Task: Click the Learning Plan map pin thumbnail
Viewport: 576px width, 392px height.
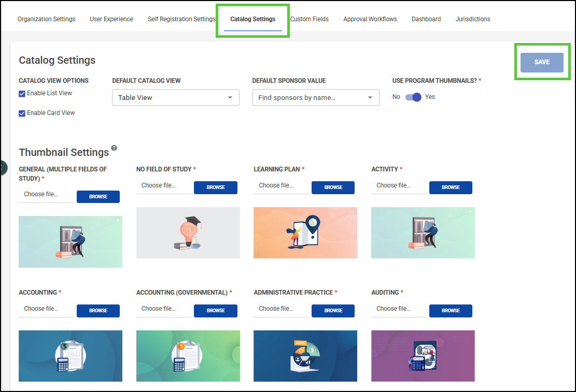Action: point(305,233)
